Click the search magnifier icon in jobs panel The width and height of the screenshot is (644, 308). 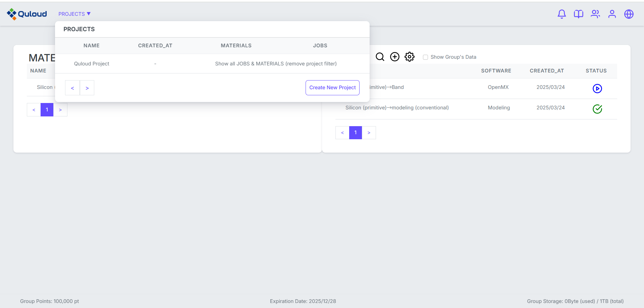[x=380, y=57]
